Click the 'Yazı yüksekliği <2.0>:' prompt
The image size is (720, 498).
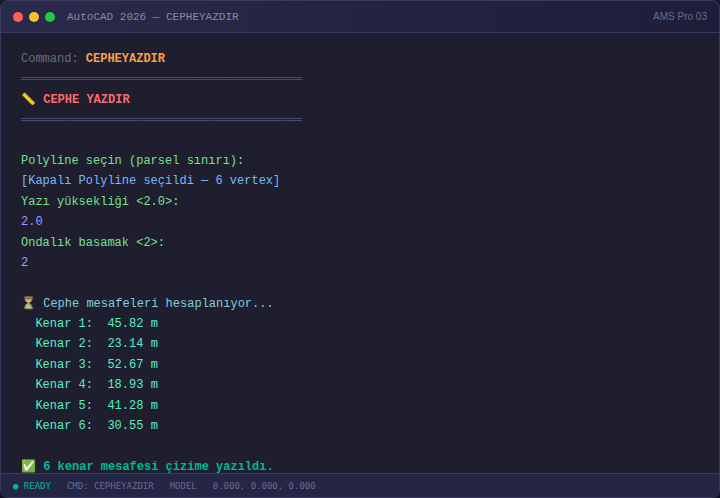[100, 201]
